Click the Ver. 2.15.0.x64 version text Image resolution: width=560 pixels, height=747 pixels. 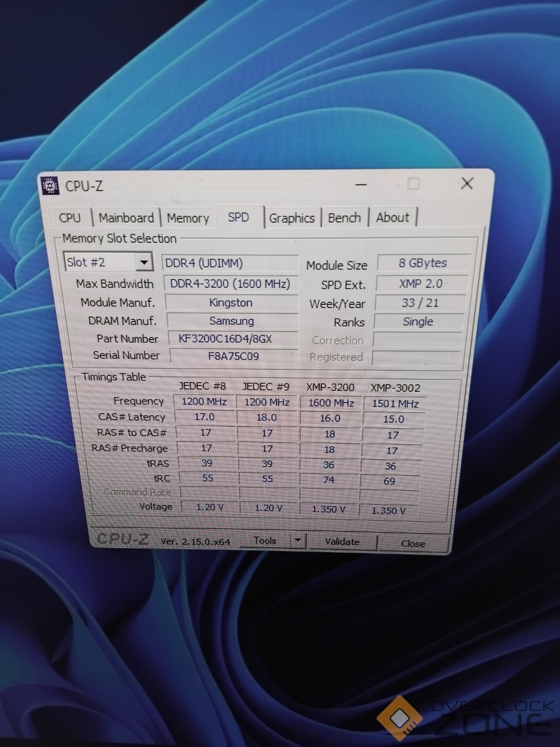click(x=195, y=542)
